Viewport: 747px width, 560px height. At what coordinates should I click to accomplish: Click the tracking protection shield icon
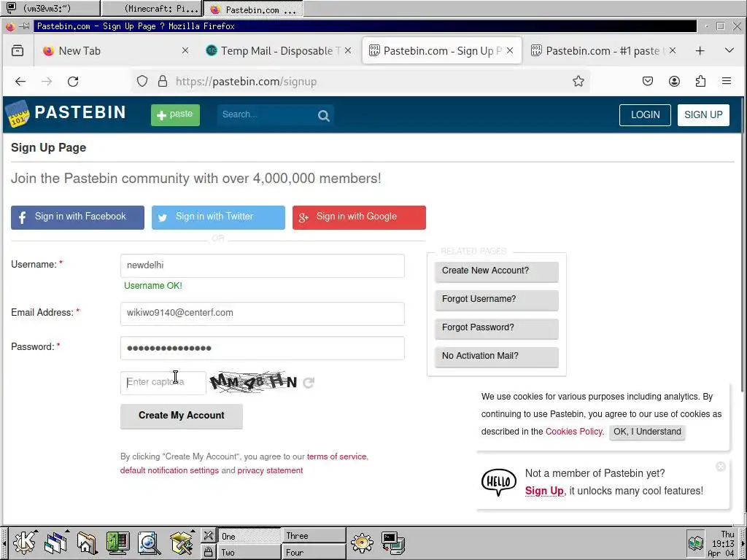tap(142, 82)
